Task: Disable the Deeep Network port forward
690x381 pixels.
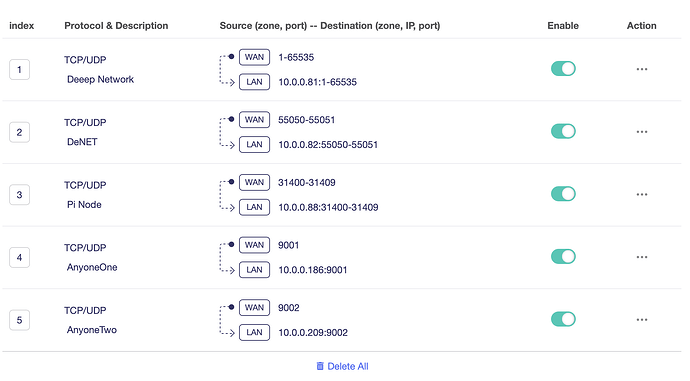Action: pos(563,69)
